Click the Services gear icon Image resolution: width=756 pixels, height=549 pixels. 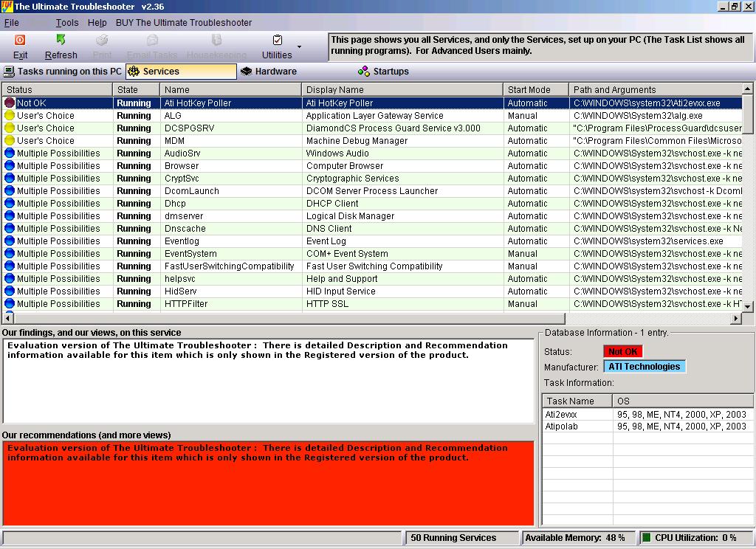coord(134,72)
